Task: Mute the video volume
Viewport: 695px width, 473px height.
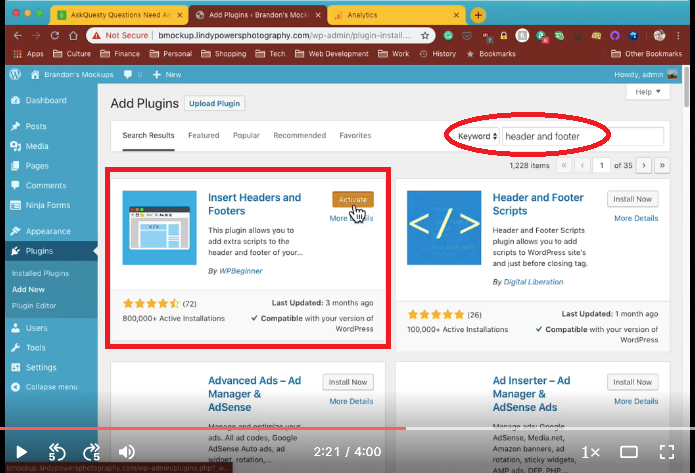Action: [127, 452]
